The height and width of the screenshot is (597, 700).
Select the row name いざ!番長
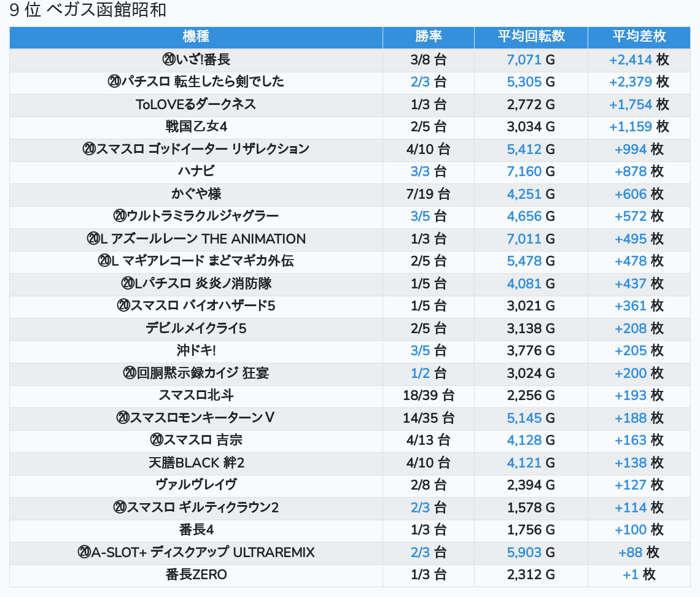tap(196, 60)
